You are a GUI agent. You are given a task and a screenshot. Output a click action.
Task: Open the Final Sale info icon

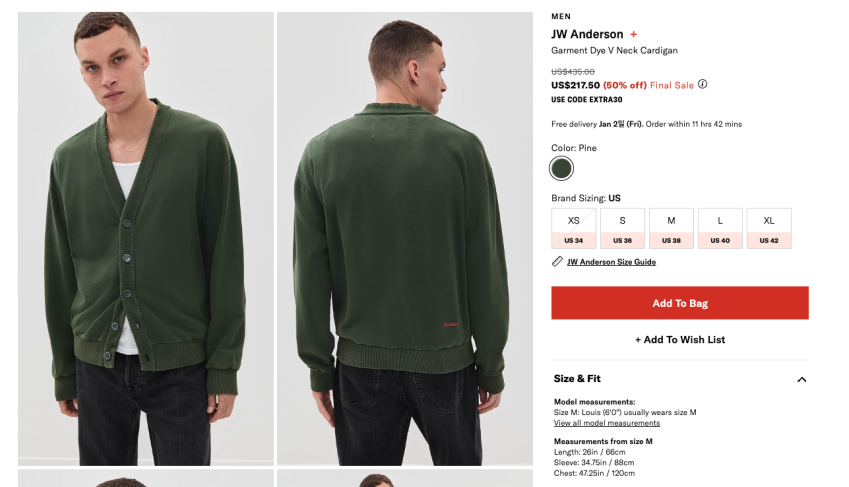702,85
